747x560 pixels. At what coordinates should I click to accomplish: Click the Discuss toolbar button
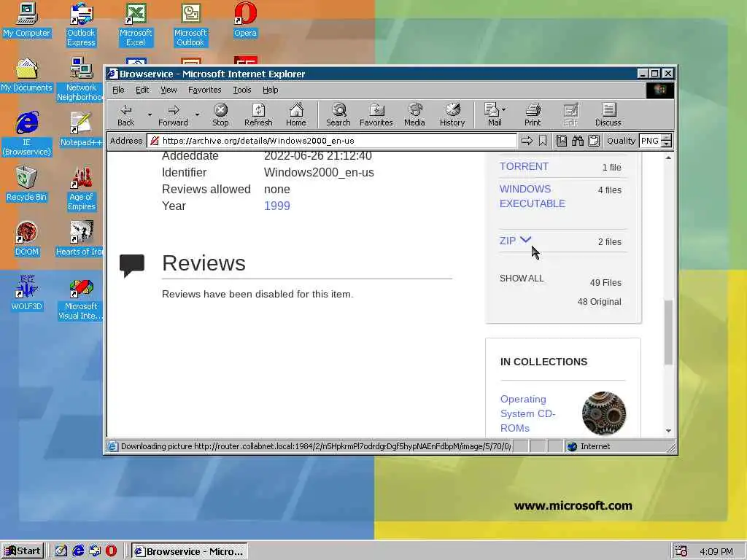[608, 115]
